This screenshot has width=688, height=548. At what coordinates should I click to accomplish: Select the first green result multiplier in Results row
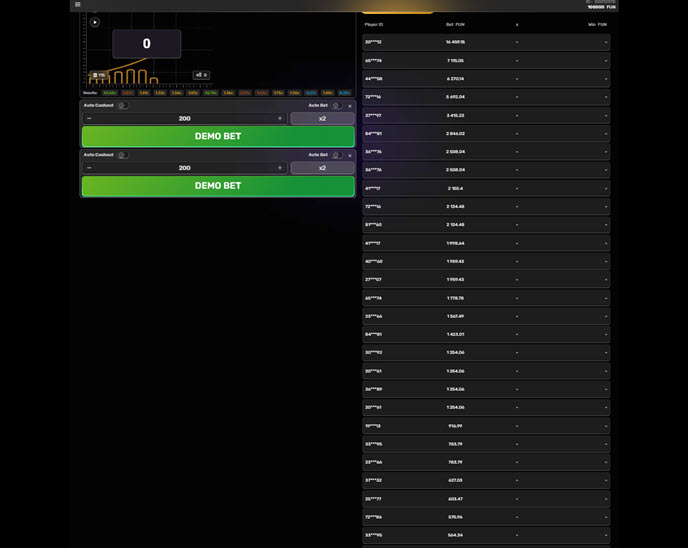[x=109, y=93]
